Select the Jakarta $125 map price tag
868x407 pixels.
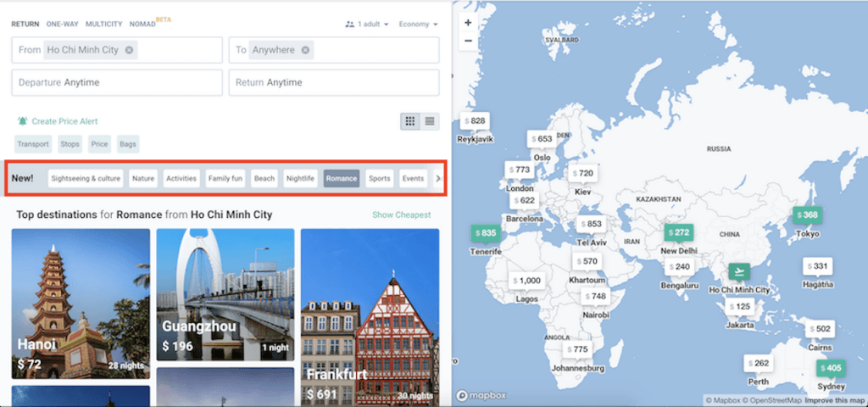pyautogui.click(x=739, y=307)
